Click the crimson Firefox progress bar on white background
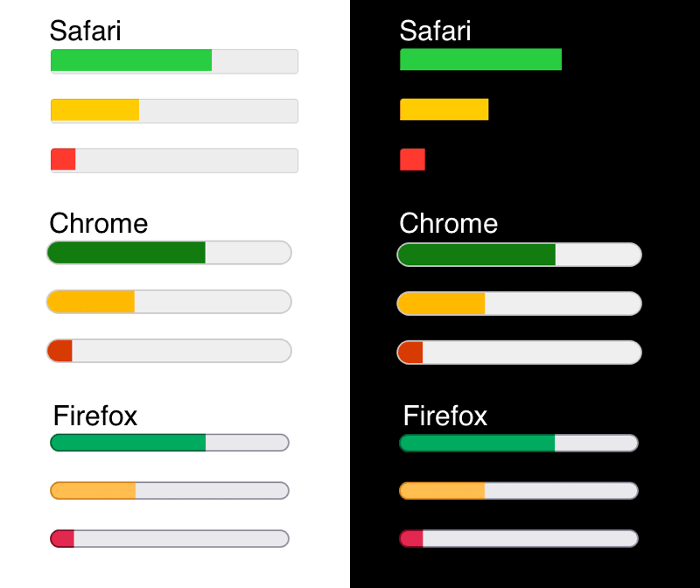 coord(59,538)
